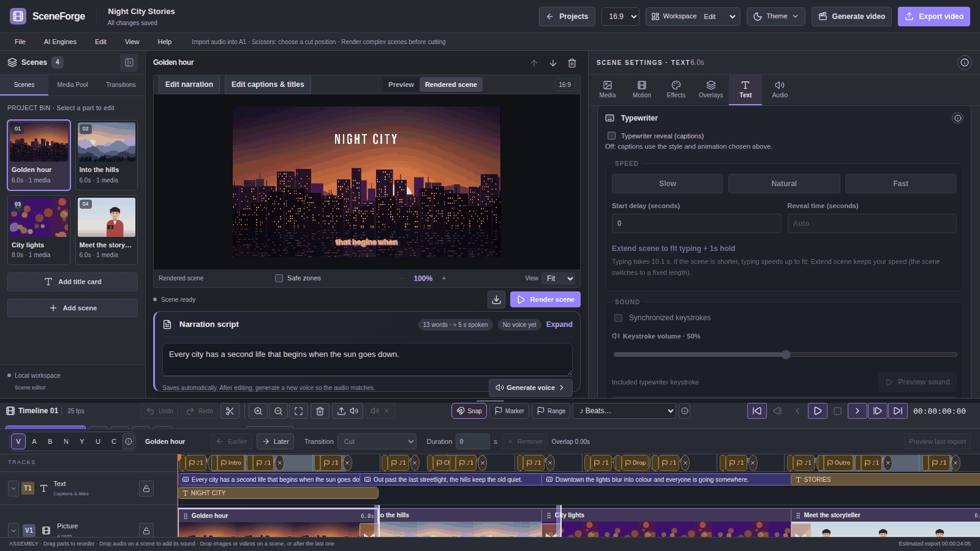Lock the V1 Picture track
Image resolution: width=980 pixels, height=551 pixels.
click(x=146, y=530)
